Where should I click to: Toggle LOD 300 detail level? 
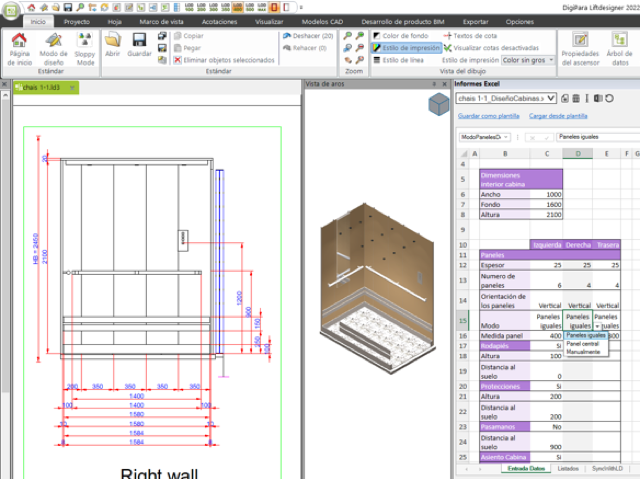[x=213, y=7]
